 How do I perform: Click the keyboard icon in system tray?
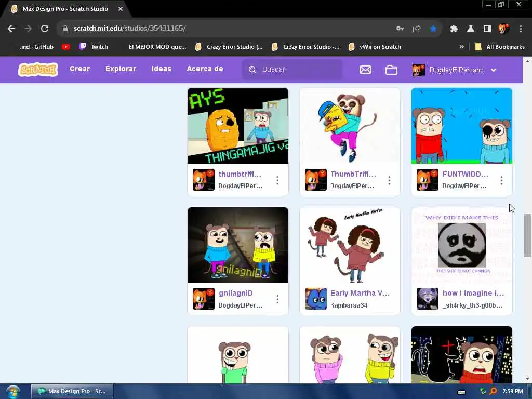click(461, 392)
